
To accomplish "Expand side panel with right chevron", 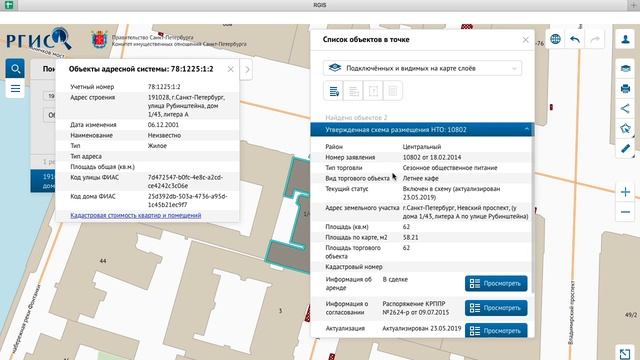I will [247, 69].
